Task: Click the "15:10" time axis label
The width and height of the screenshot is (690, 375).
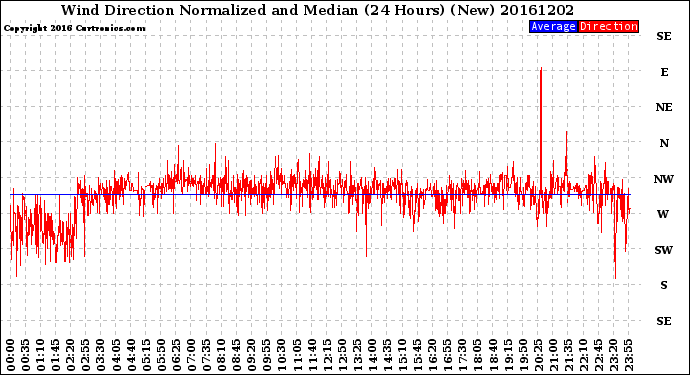Action: point(402,355)
